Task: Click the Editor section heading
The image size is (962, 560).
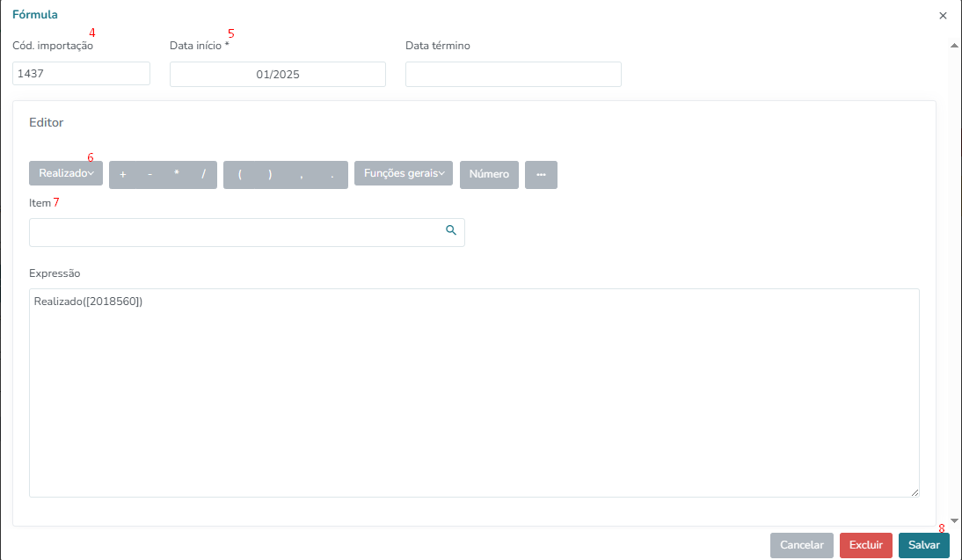Action: click(46, 123)
